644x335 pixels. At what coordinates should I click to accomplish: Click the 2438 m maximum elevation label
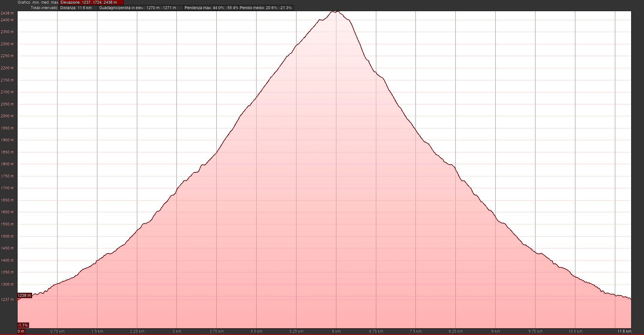click(x=7, y=13)
